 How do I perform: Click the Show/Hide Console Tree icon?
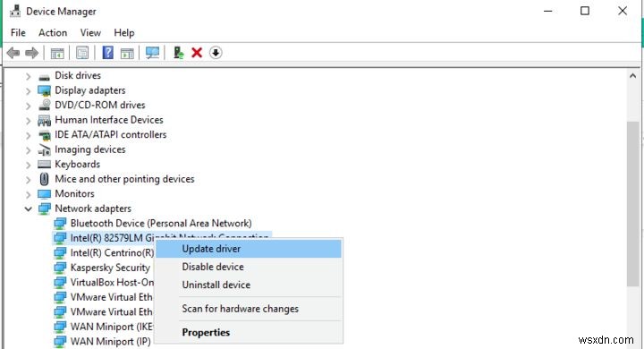(57, 53)
